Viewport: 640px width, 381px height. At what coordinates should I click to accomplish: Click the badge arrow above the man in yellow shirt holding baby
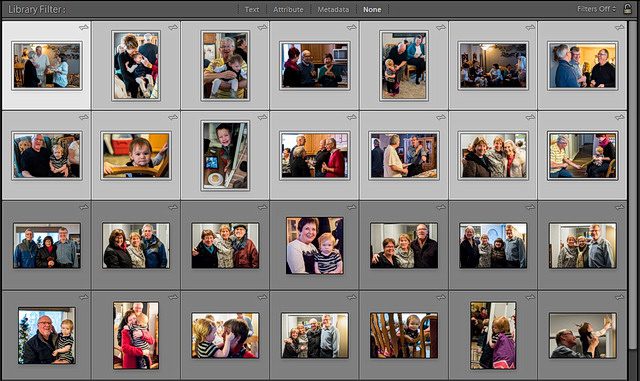262,27
